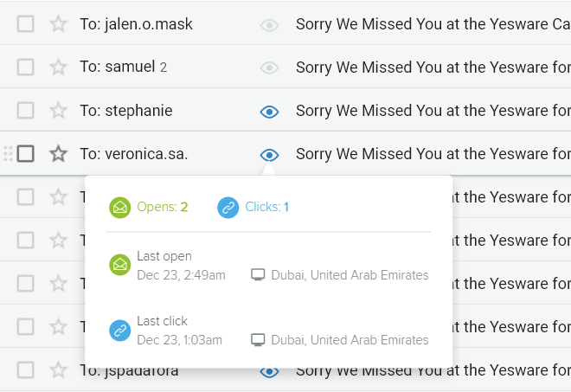
Task: Click the gray eye icon for jalen.o.mask
Action: [x=270, y=25]
